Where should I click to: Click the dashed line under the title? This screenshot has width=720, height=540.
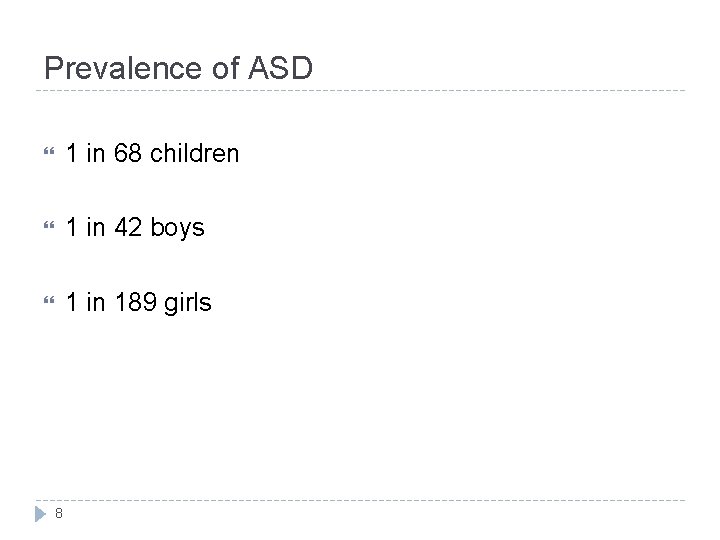360,91
